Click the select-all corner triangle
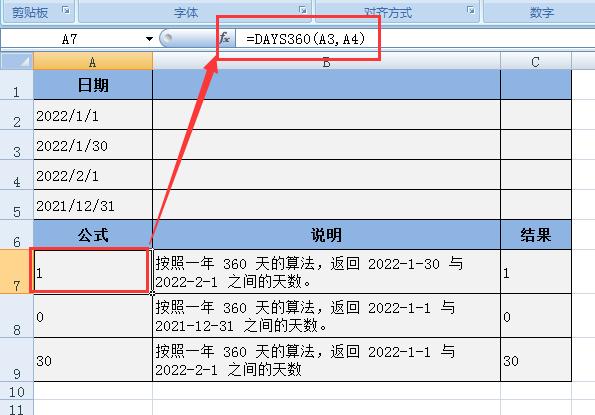The width and height of the screenshot is (595, 415). tap(17, 61)
